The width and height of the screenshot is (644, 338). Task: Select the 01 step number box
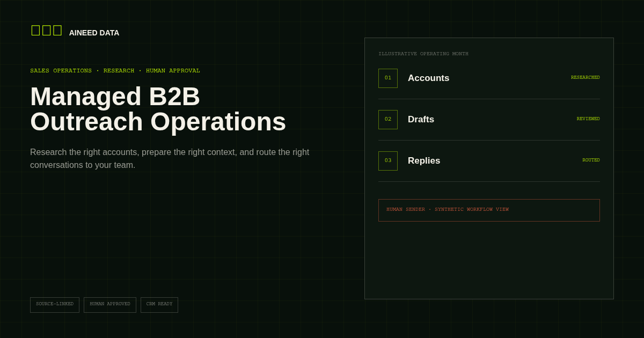(388, 78)
